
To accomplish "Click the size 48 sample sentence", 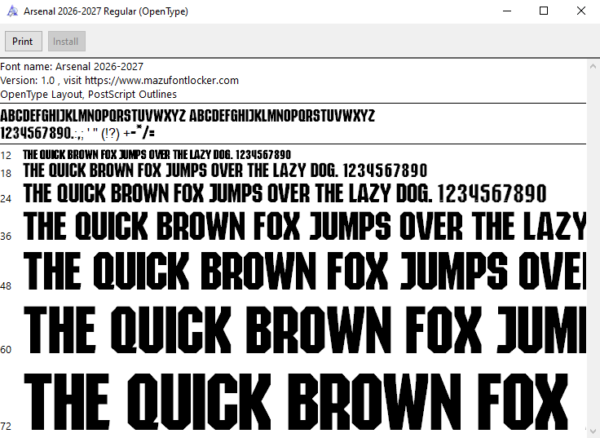I will (305, 271).
